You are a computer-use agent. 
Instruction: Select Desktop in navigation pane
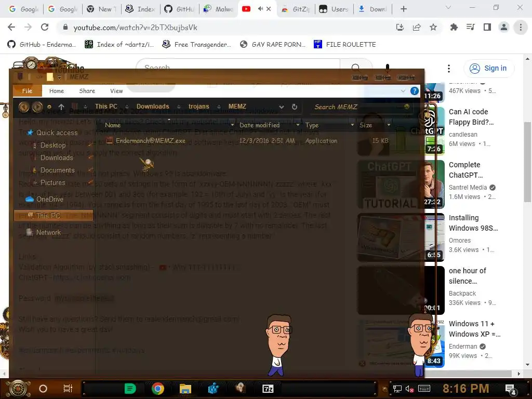pos(49,145)
